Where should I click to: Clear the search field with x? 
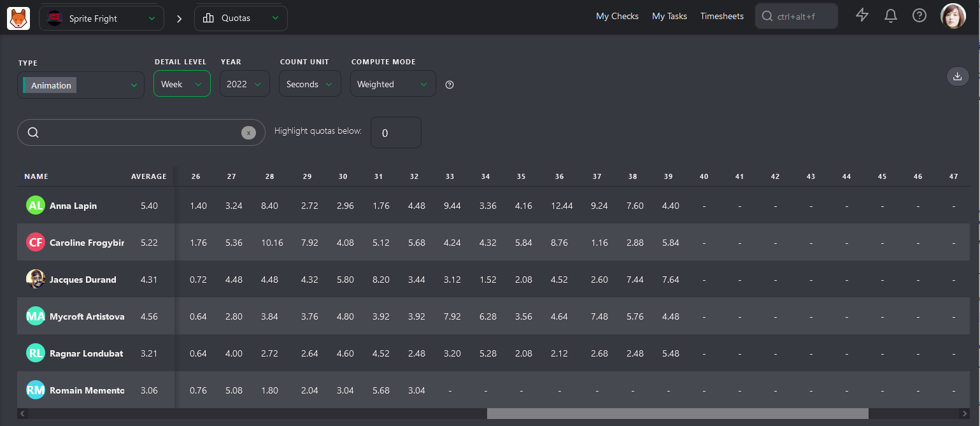(x=248, y=132)
